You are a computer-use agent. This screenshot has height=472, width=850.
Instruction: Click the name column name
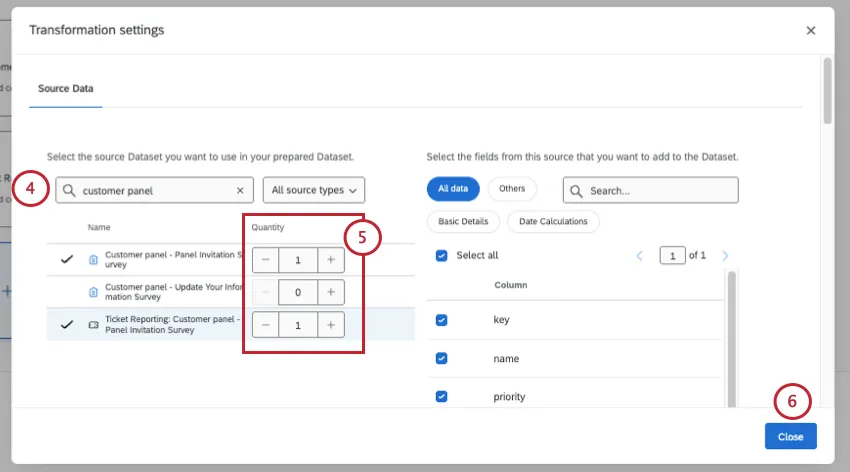pyautogui.click(x=506, y=359)
